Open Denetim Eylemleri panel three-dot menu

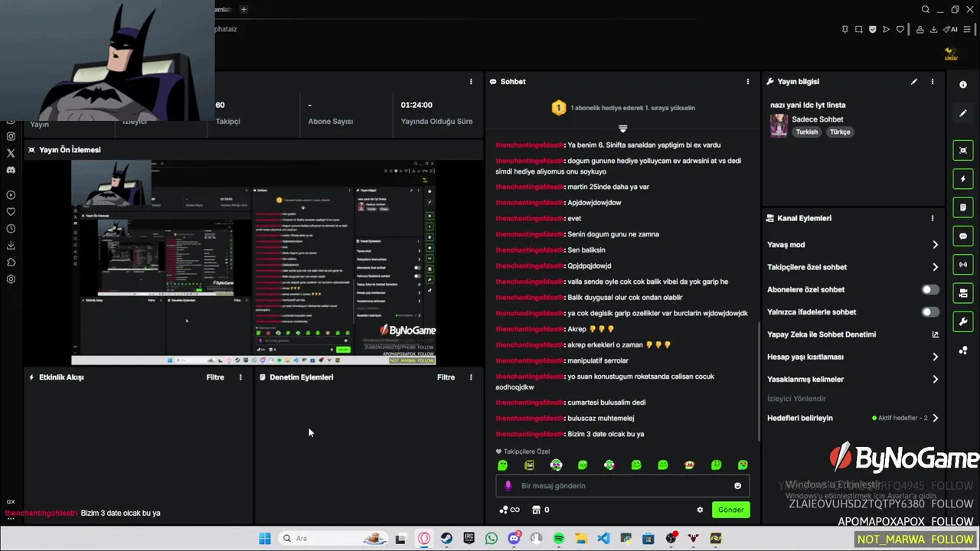point(471,377)
